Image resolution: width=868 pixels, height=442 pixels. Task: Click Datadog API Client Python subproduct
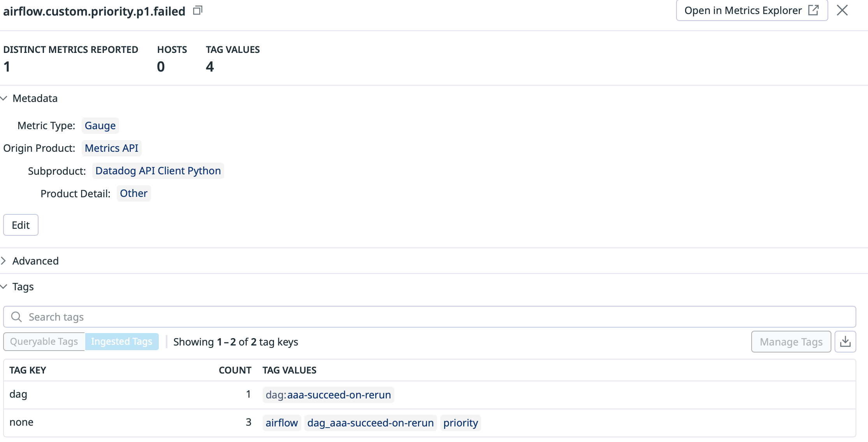click(x=158, y=171)
